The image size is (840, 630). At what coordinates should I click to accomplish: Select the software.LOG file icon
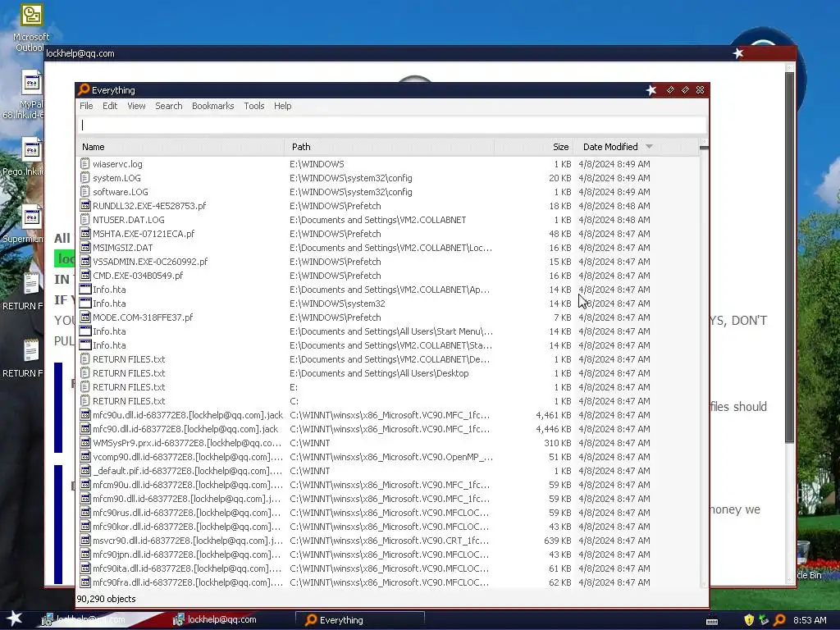pyautogui.click(x=84, y=192)
